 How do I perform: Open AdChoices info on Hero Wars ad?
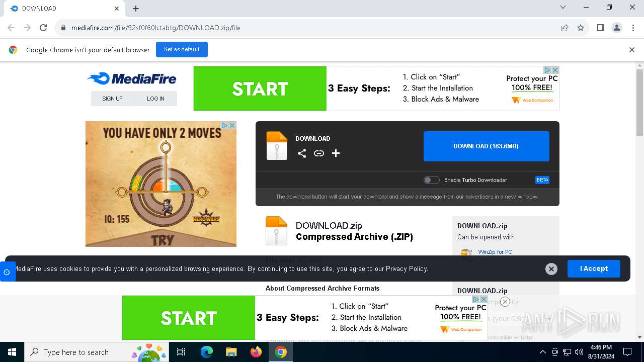225,125
